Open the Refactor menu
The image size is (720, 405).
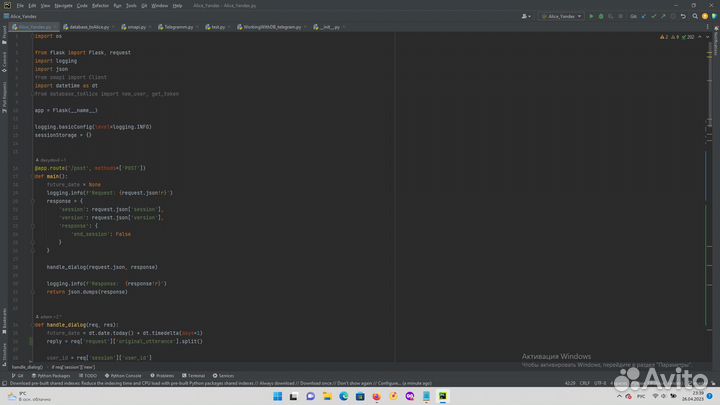click(100, 6)
